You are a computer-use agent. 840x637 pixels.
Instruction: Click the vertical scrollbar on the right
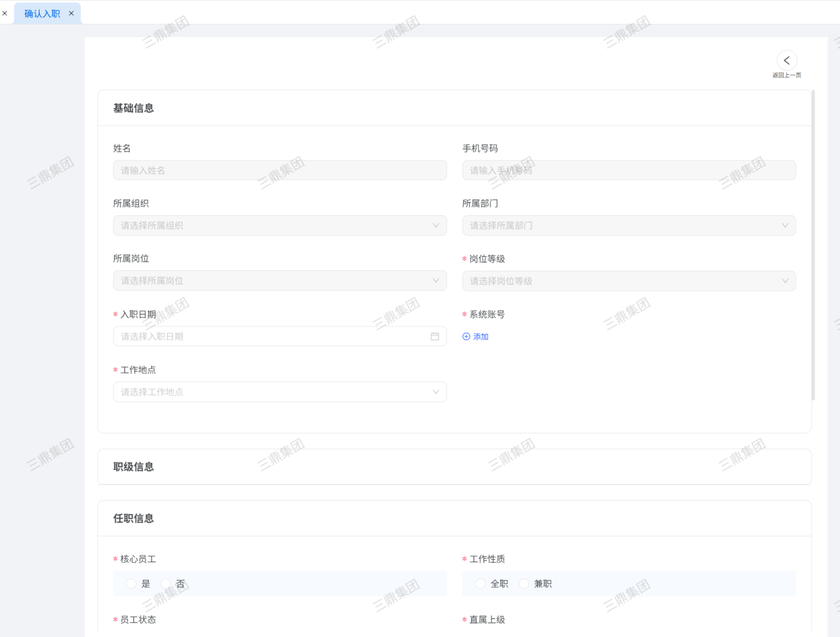click(x=813, y=245)
